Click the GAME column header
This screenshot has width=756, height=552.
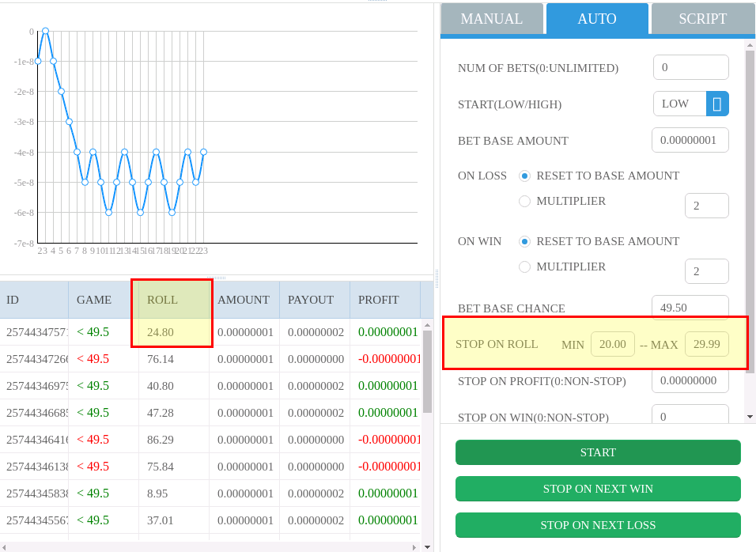104,300
